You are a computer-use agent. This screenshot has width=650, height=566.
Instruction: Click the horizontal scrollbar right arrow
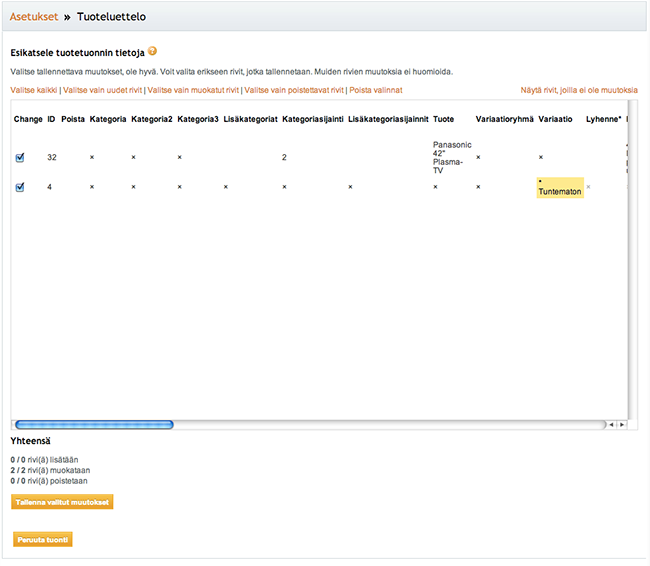(622, 425)
